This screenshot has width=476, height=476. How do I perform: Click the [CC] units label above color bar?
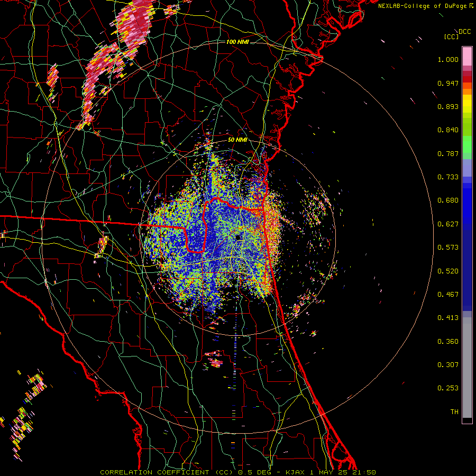coord(452,36)
